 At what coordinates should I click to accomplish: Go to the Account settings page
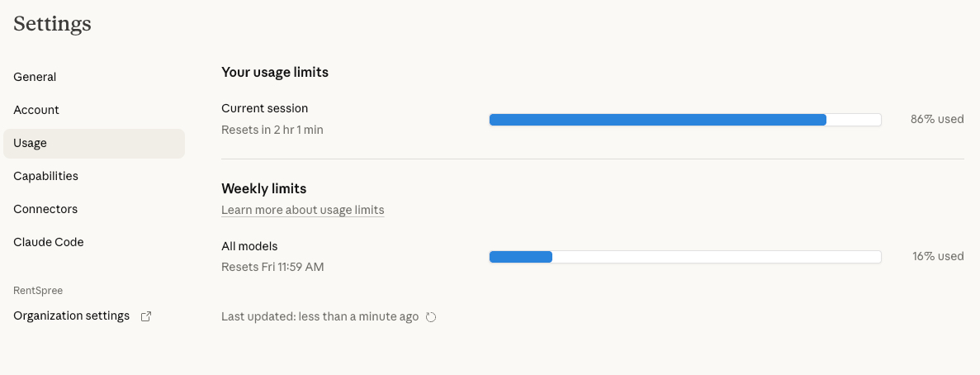pos(36,110)
